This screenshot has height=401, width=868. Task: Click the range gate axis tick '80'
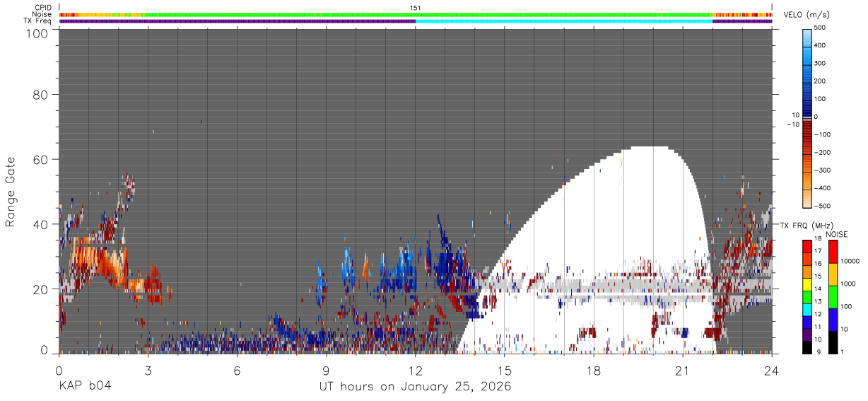(x=41, y=95)
